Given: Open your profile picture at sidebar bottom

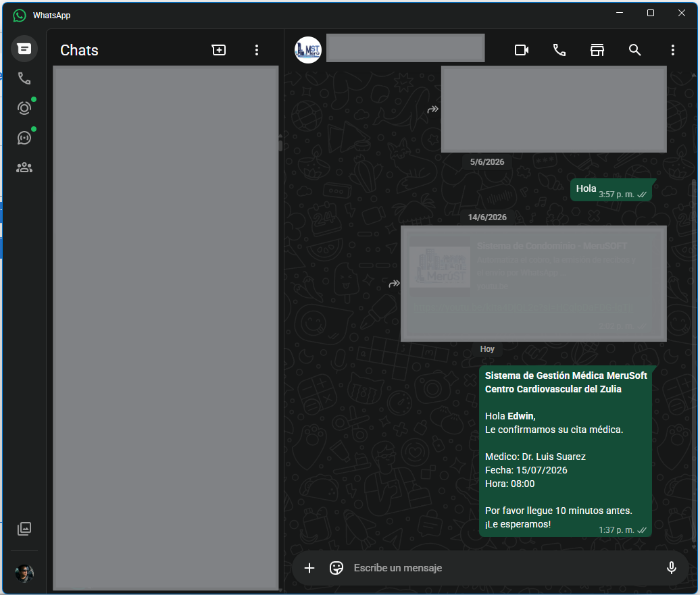Looking at the screenshot, I should point(24,573).
